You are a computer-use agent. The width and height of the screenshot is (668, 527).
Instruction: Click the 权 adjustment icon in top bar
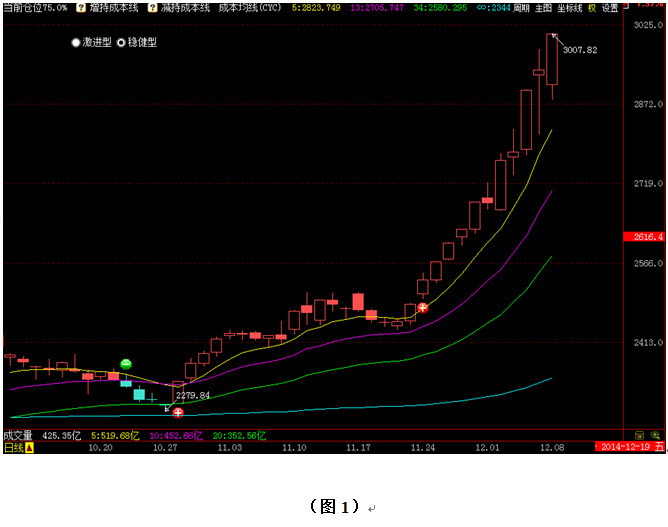click(592, 7)
